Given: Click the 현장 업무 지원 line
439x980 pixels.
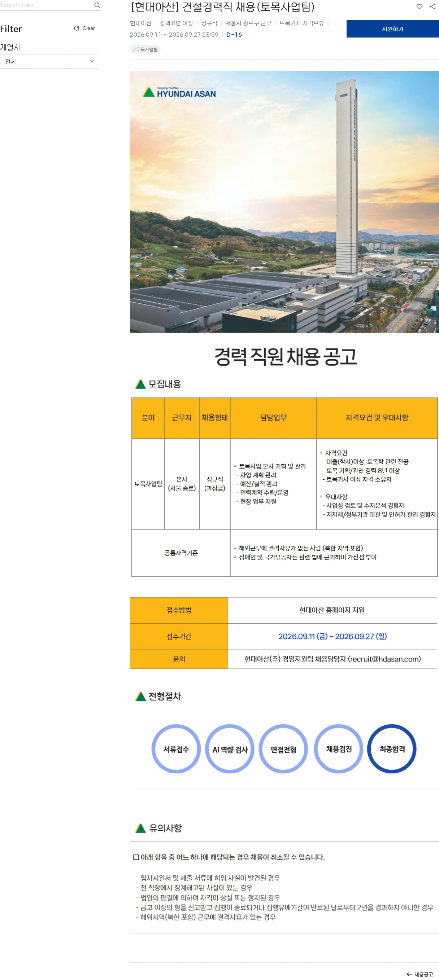Looking at the screenshot, I should coord(256,501).
